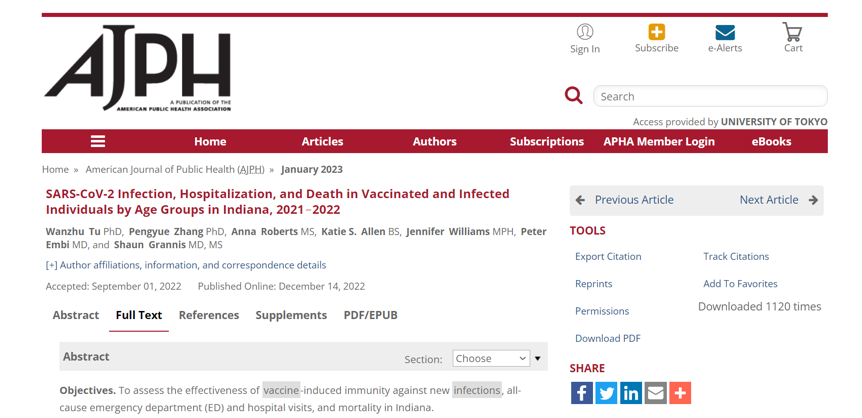Open the Articles menu item
The width and height of the screenshot is (862, 418).
[322, 141]
